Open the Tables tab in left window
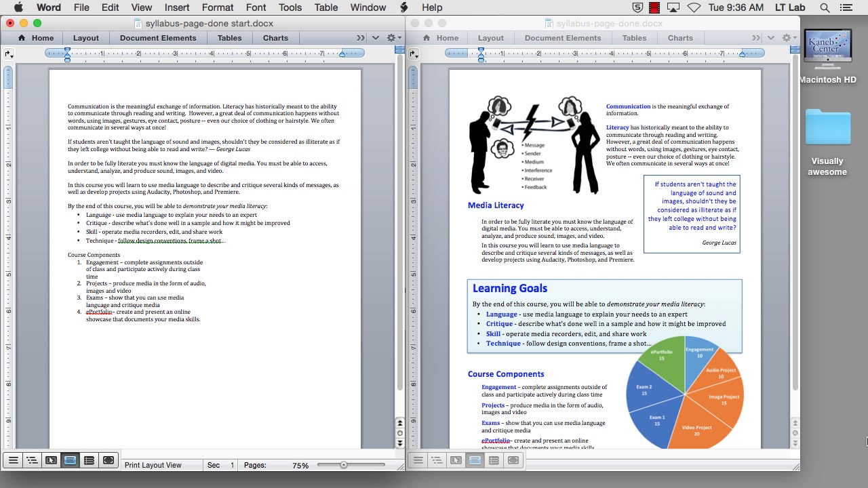Image resolution: width=868 pixels, height=488 pixels. [x=229, y=38]
